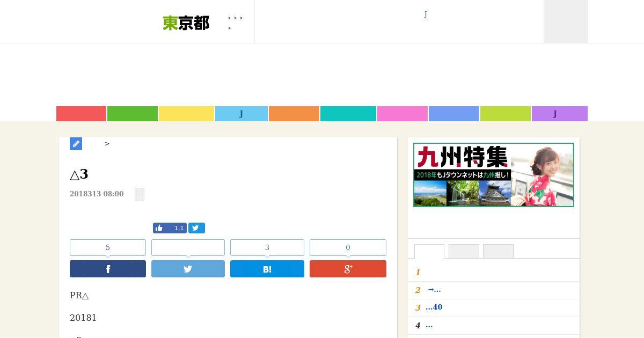This screenshot has height=338, width=644.
Task: Share article via Google Plus button
Action: (348, 269)
